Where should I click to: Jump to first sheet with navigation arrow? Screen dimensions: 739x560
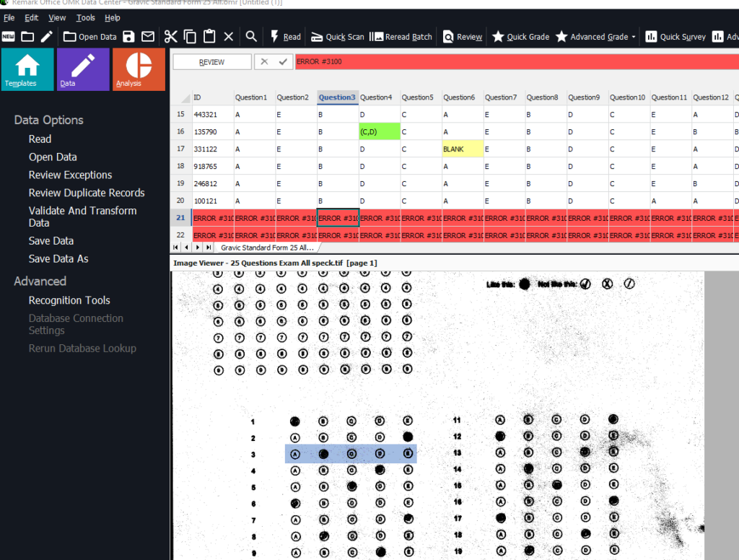point(176,248)
